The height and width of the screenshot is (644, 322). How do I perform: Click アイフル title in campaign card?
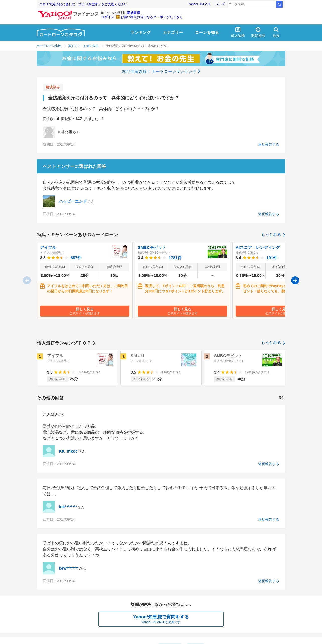[48, 248]
